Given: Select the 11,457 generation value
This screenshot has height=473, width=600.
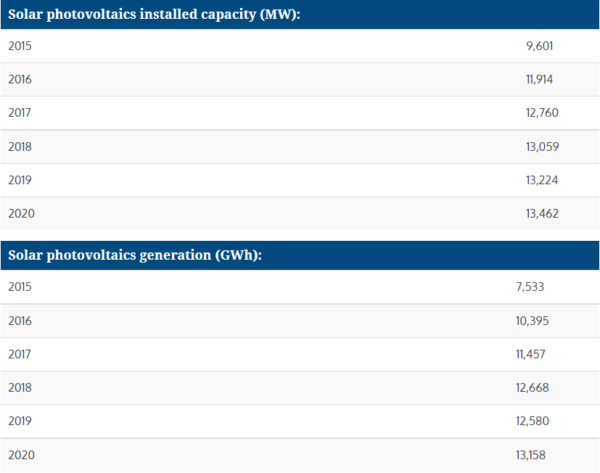Looking at the screenshot, I should point(531,354).
